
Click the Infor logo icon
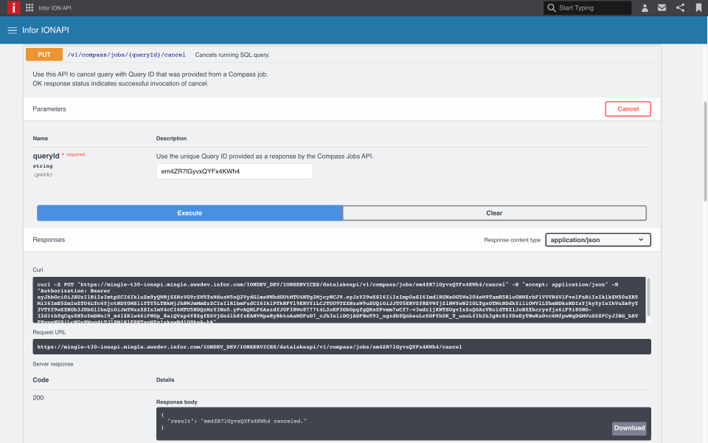13,8
